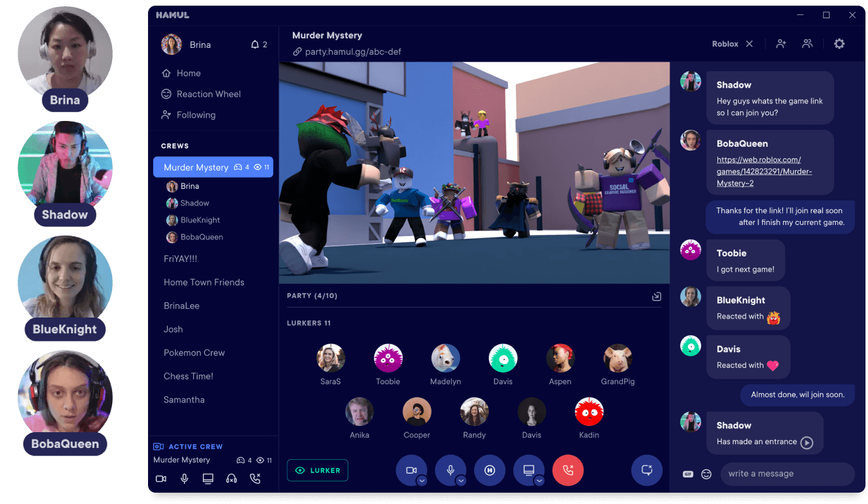Expand the screen share options dropdown arrow
Image resolution: width=868 pixels, height=504 pixels.
coord(539,481)
